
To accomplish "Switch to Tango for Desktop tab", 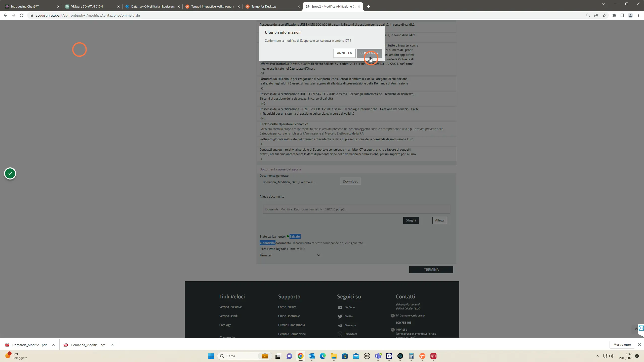I will point(272,7).
